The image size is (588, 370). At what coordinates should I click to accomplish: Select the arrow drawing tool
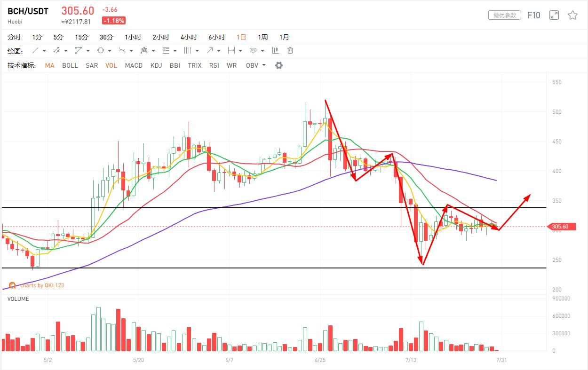[x=210, y=50]
